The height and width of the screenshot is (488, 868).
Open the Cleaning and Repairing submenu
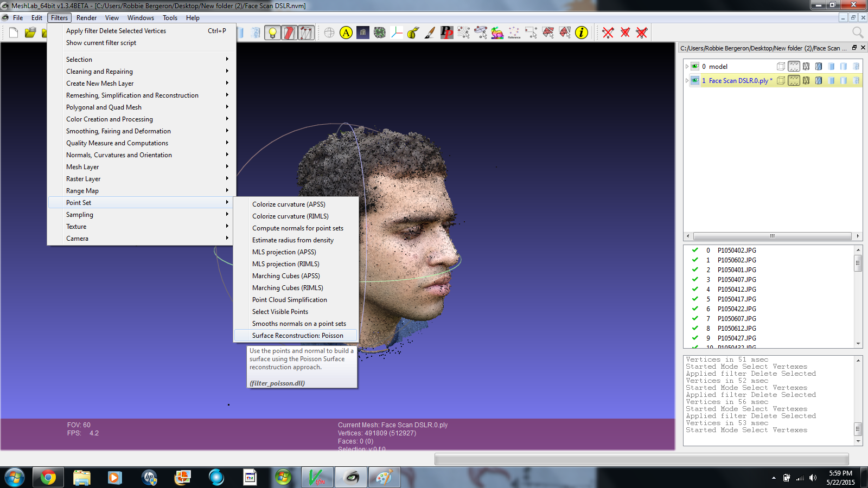[141, 71]
